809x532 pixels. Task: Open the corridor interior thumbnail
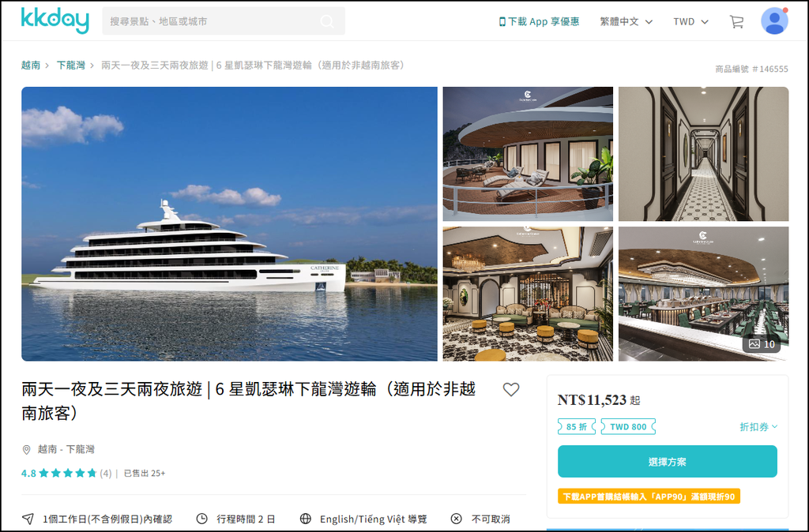pyautogui.click(x=703, y=154)
